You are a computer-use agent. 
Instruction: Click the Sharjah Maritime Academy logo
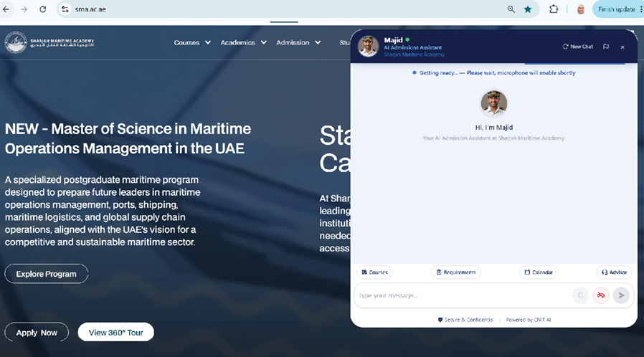pos(49,42)
